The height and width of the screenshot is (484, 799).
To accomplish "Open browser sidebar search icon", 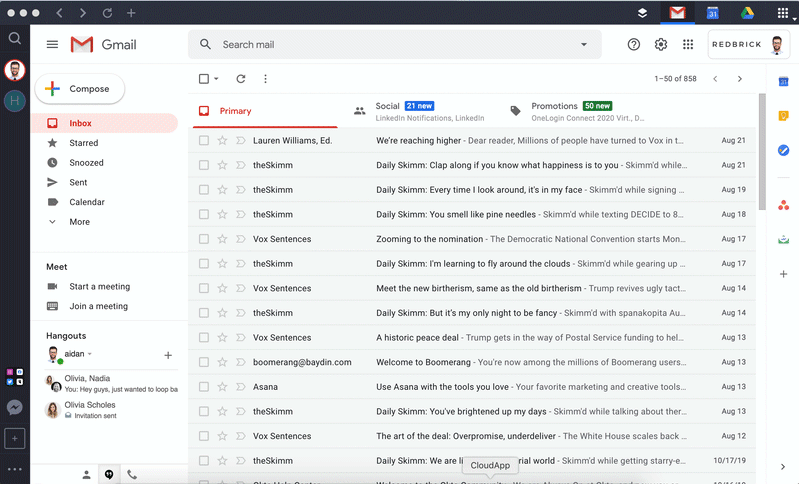I will click(x=15, y=38).
